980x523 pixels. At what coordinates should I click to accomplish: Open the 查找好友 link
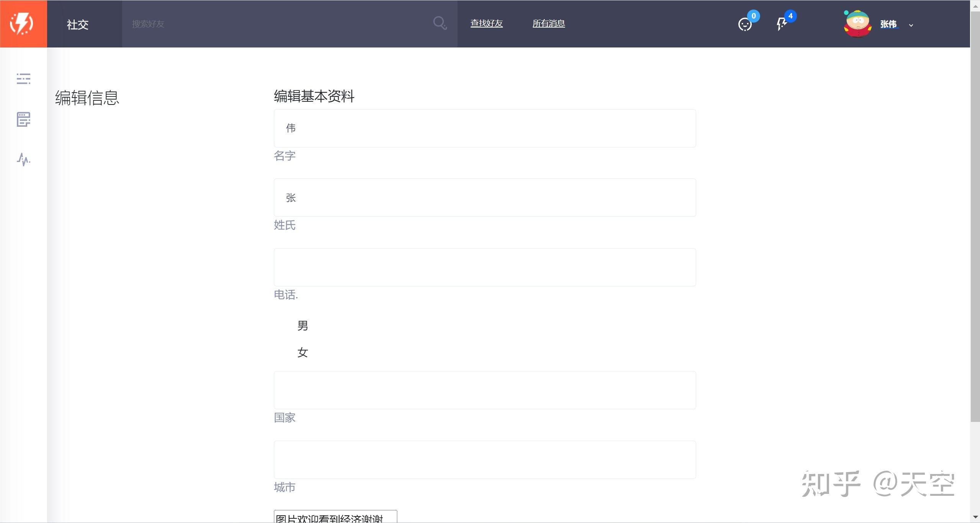[x=486, y=23]
